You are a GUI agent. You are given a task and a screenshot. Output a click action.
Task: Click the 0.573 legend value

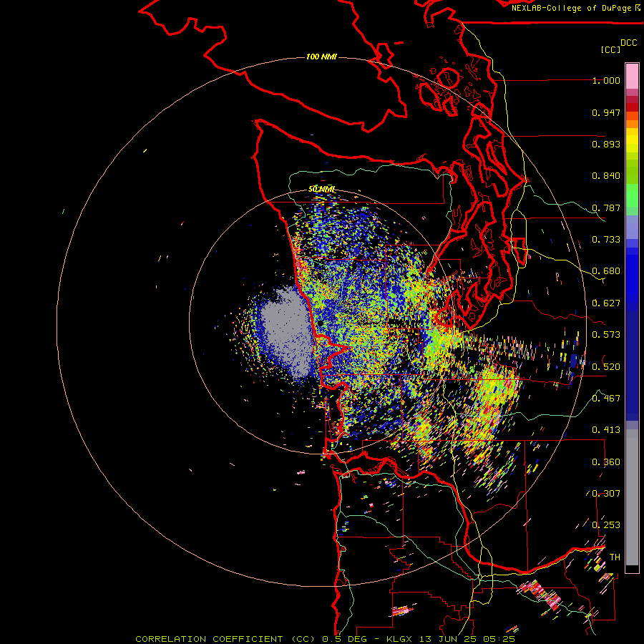[606, 335]
